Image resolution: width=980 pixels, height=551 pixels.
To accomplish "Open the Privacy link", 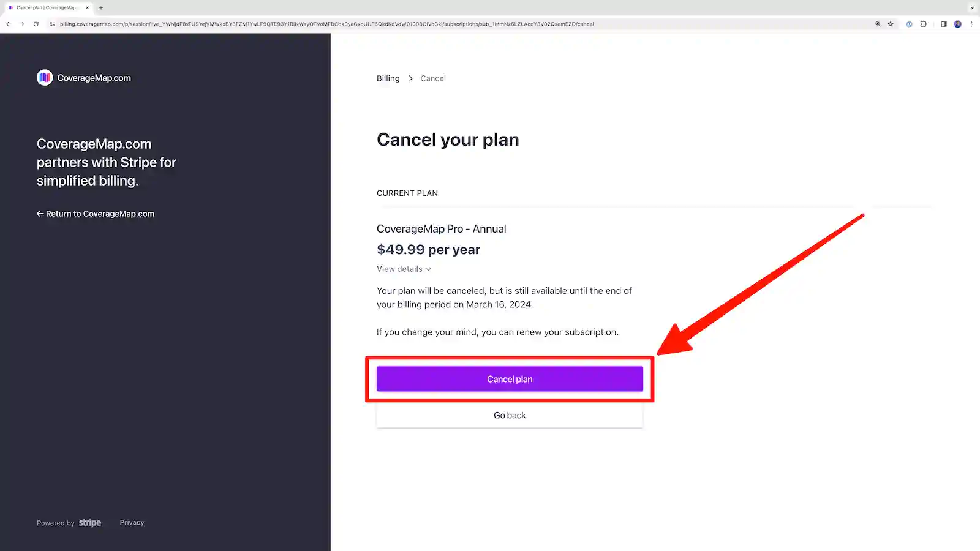I will [x=132, y=522].
